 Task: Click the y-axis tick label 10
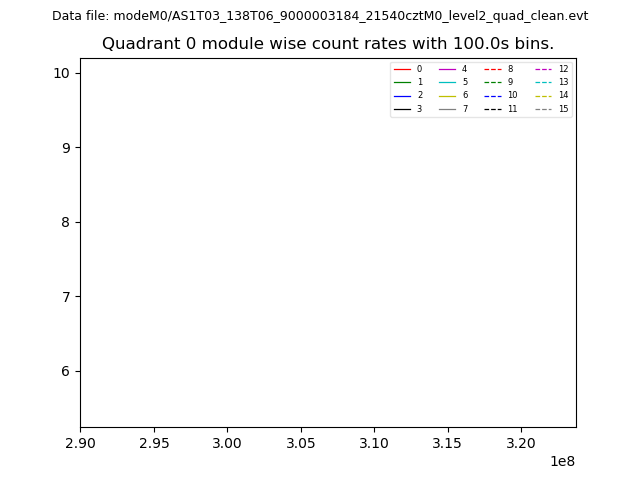point(61,73)
